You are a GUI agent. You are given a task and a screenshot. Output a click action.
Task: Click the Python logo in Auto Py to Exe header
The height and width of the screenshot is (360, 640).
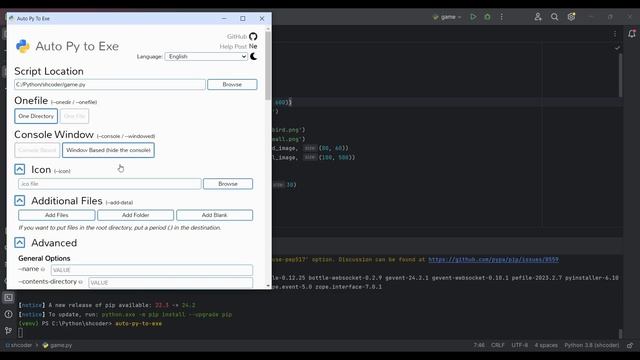click(x=23, y=46)
